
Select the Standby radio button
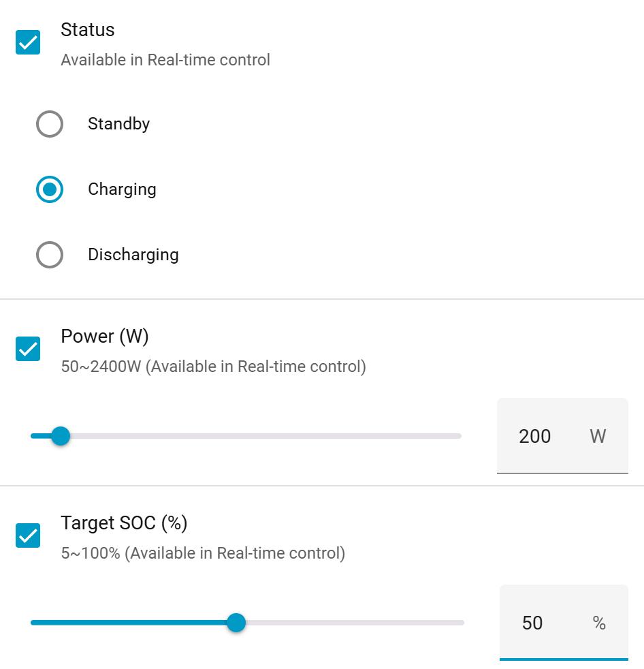[50, 124]
